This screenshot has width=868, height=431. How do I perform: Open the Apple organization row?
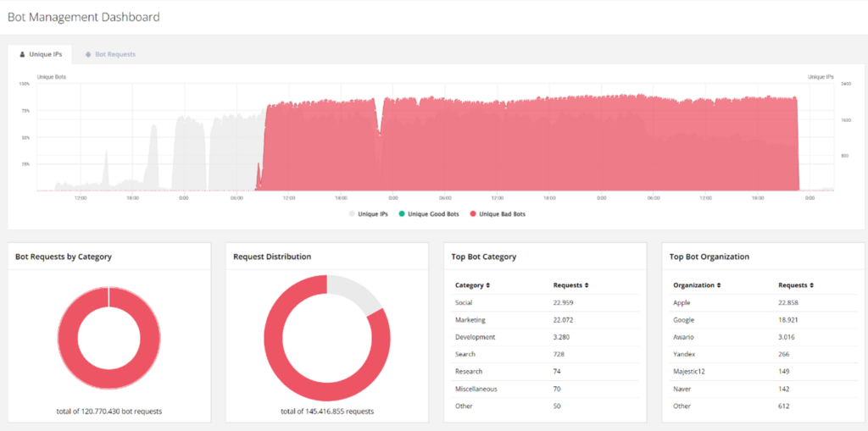pyautogui.click(x=682, y=302)
